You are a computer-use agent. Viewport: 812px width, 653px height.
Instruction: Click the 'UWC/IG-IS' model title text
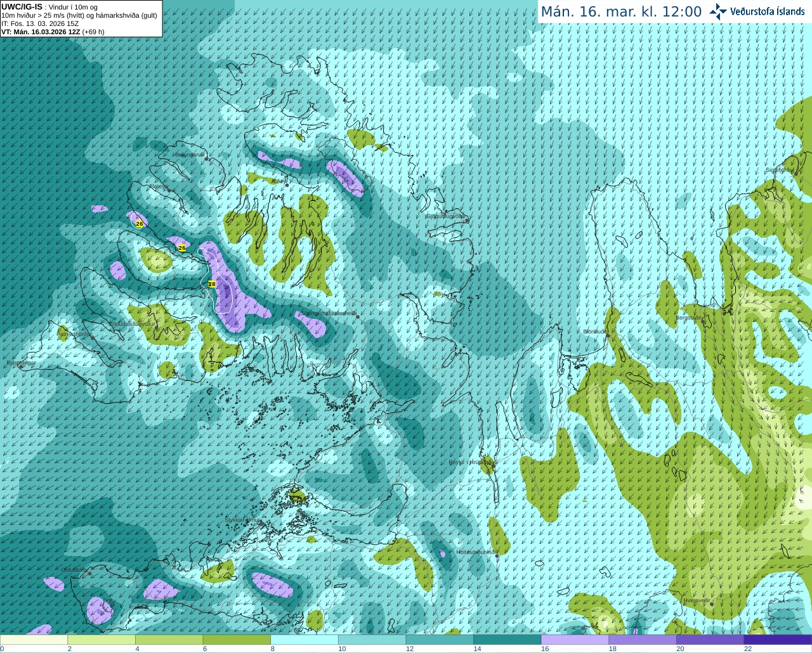click(22, 7)
